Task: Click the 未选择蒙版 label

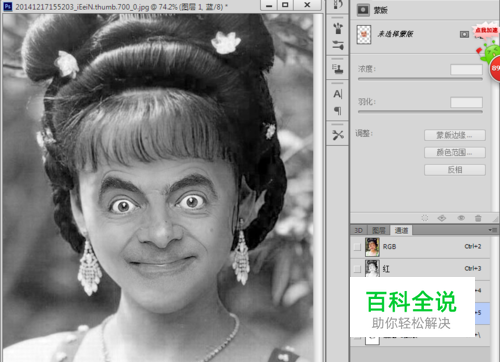Action: [395, 34]
